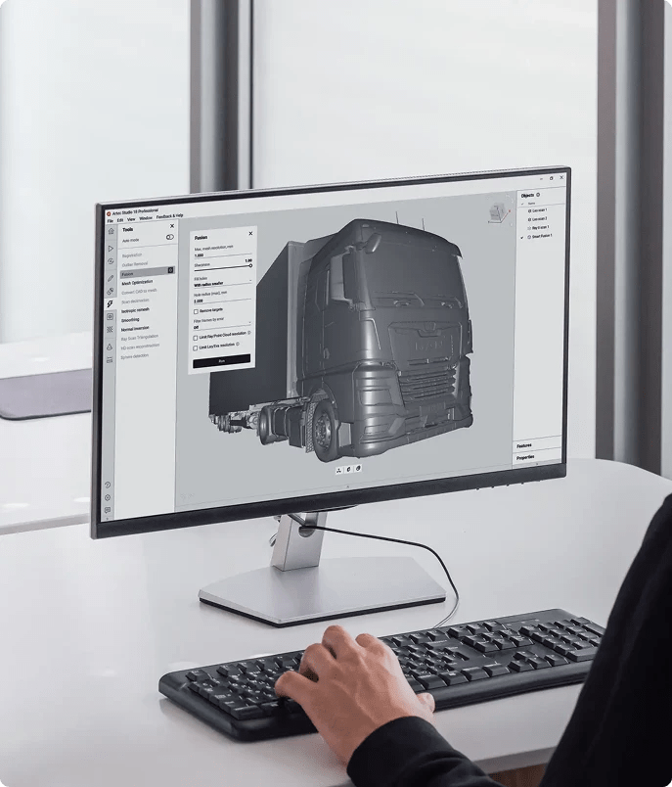
Task: Select Normal inversion tool
Action: pyautogui.click(x=135, y=329)
